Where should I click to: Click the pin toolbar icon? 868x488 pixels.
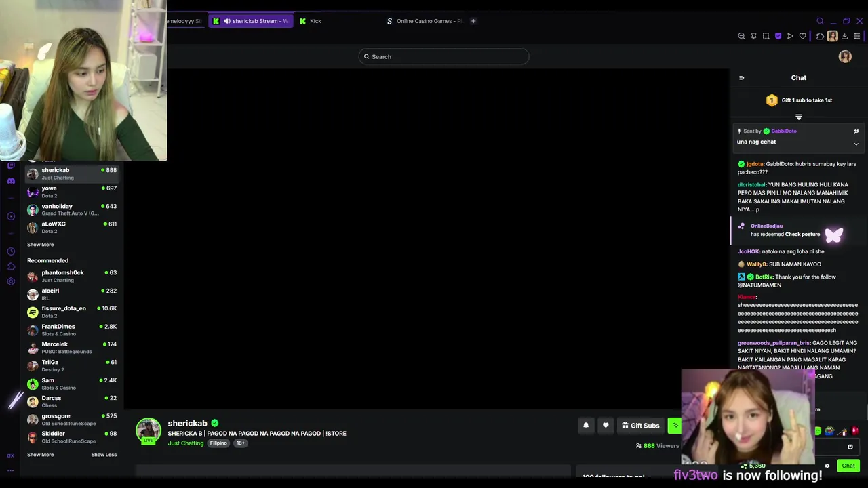click(x=753, y=36)
